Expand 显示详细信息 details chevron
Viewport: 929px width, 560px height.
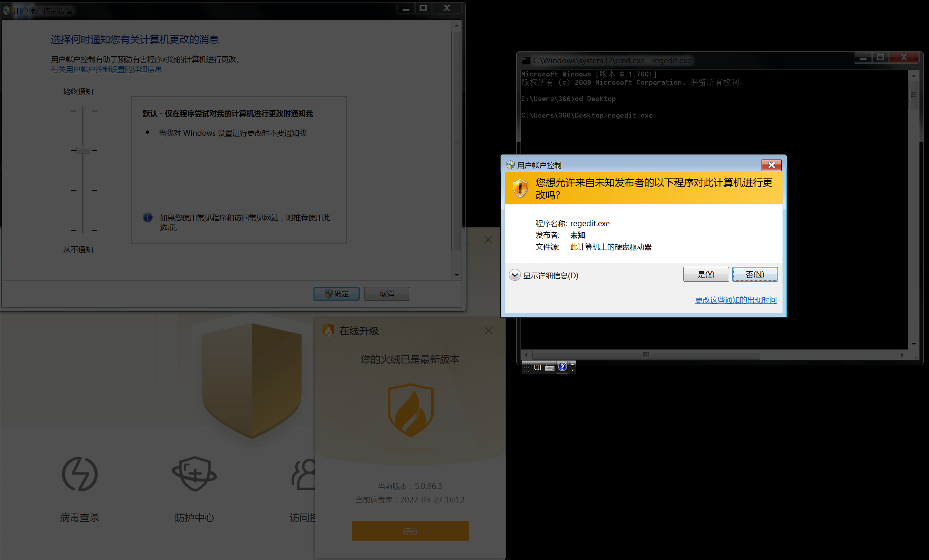[515, 275]
